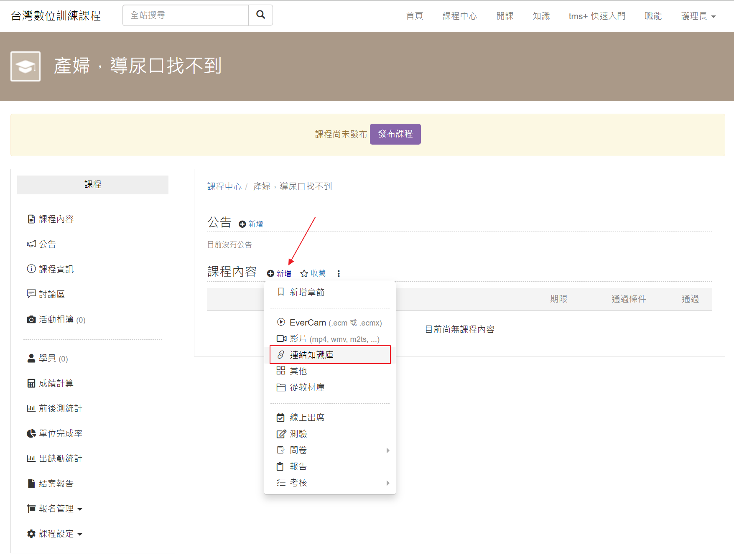The height and width of the screenshot is (560, 734).
Task: Click the folder icon for 從教材庫
Action: [x=281, y=387]
